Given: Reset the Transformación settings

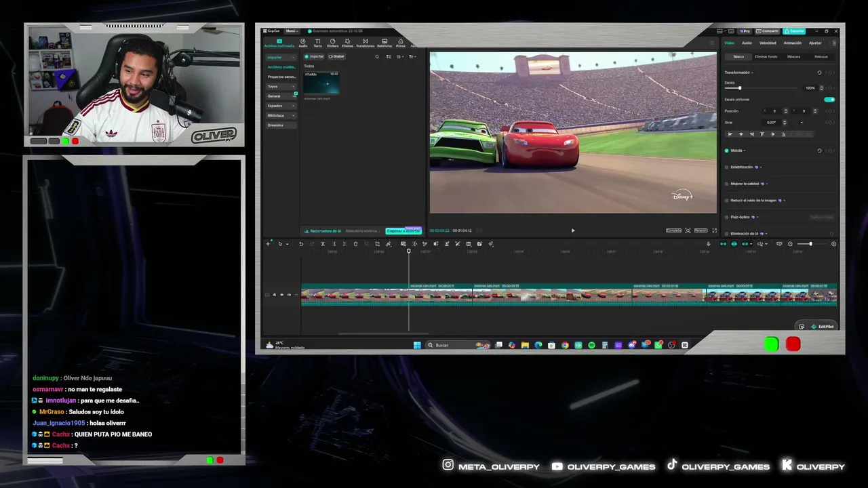Looking at the screenshot, I should [819, 73].
